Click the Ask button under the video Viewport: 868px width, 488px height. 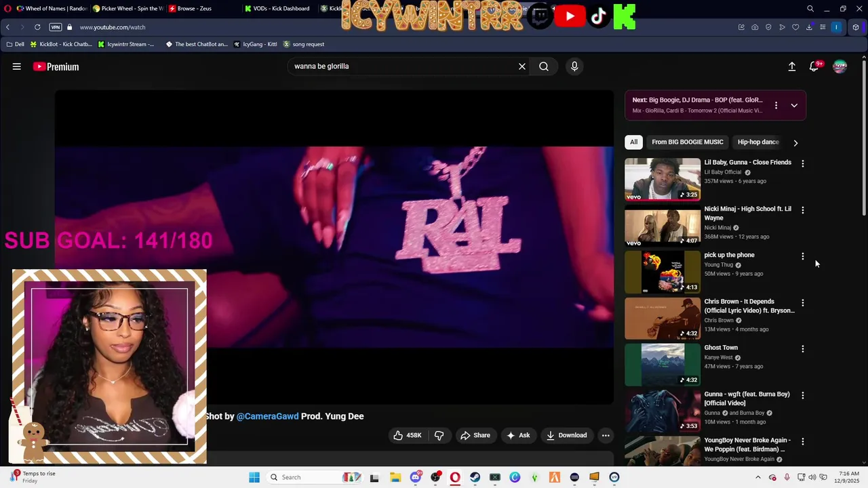point(518,435)
